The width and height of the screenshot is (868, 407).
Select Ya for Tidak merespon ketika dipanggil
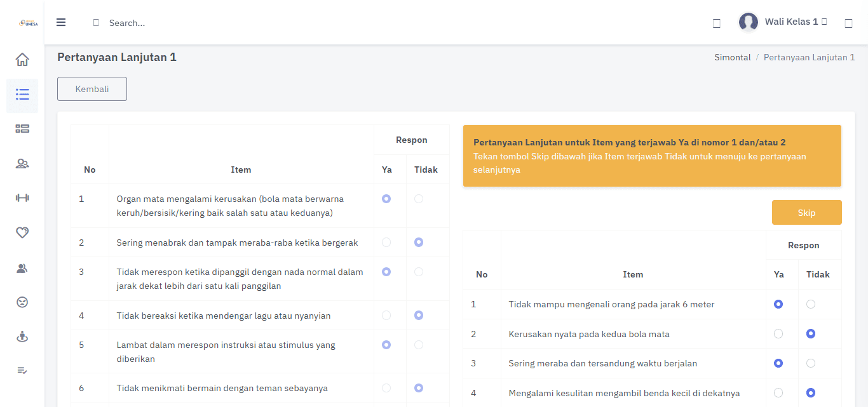[386, 272]
